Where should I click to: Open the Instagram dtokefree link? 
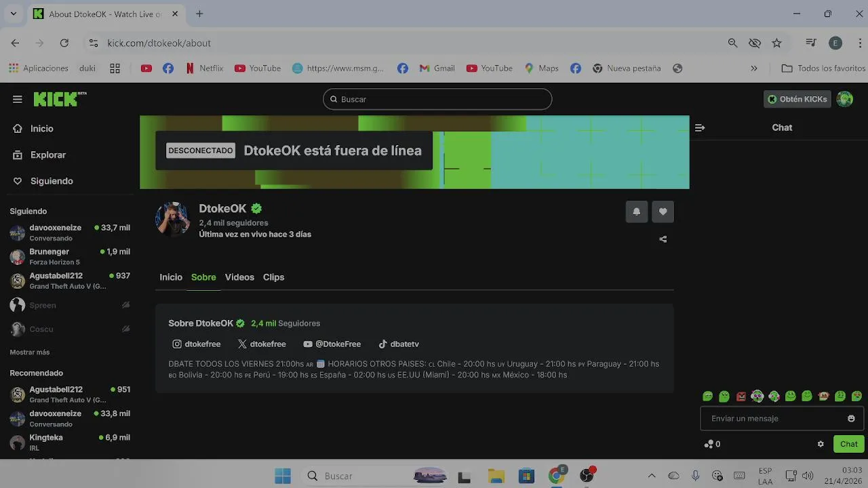197,344
